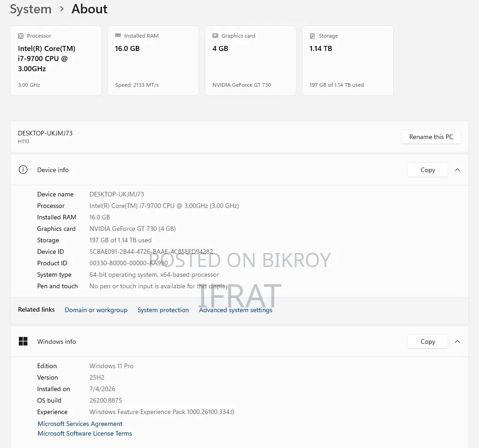Click the Installed on label in Windows info

tap(54, 389)
